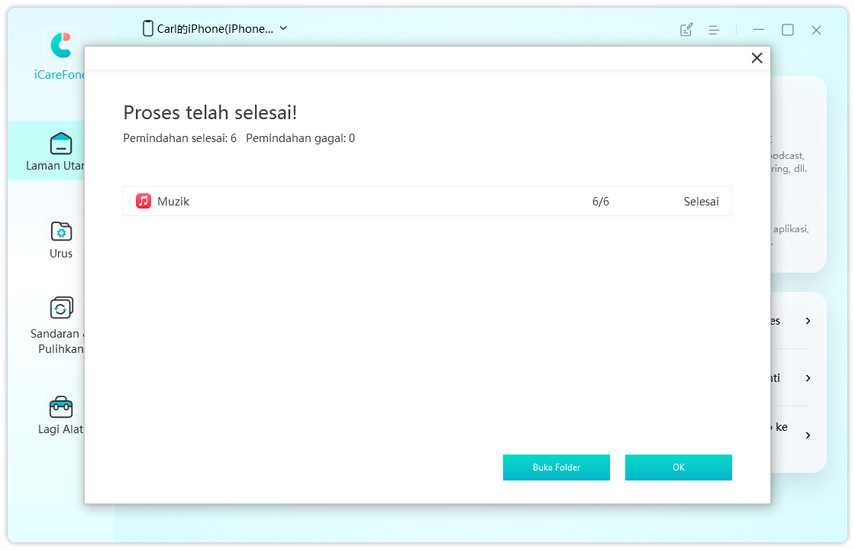Click the iCareFone logo

(x=61, y=45)
